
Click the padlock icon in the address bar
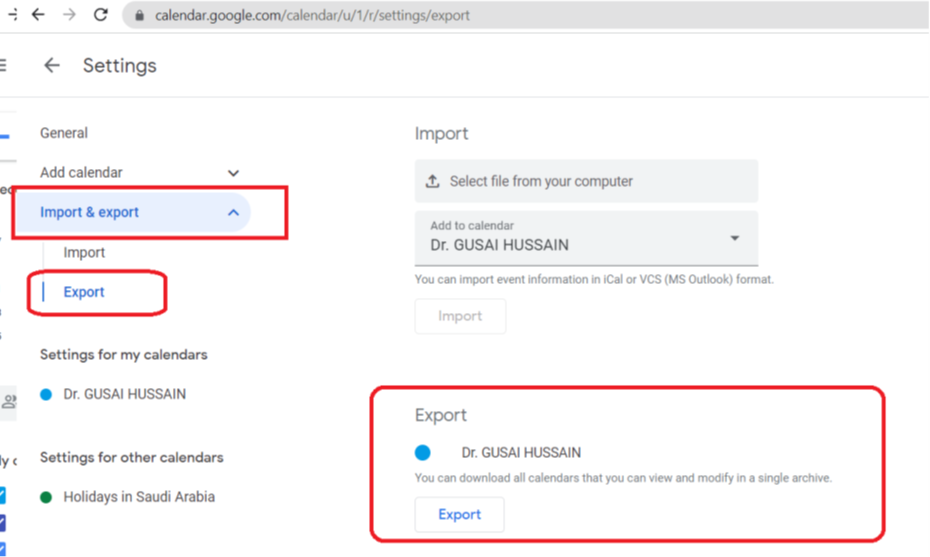coord(139,15)
